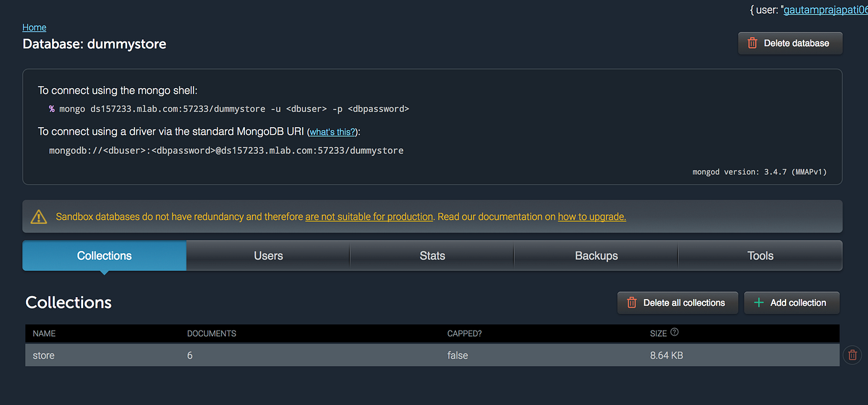Switch to the Stats tab
The height and width of the screenshot is (405, 868).
point(432,256)
